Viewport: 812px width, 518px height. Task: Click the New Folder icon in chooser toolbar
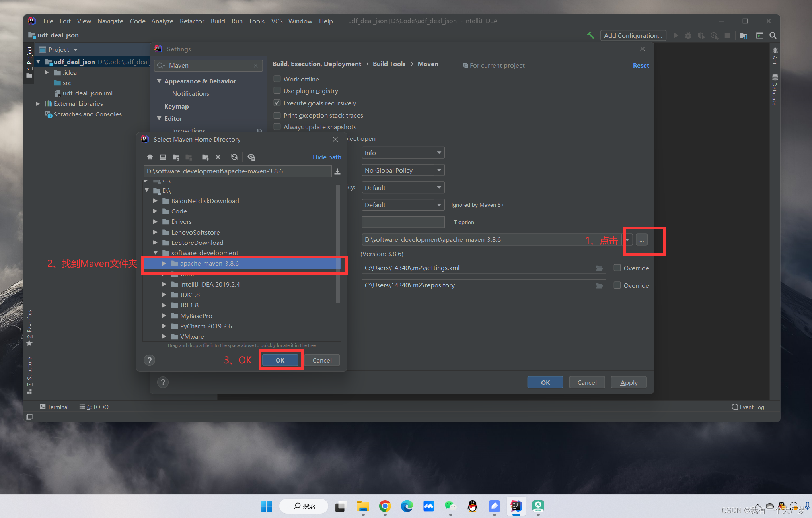(205, 157)
